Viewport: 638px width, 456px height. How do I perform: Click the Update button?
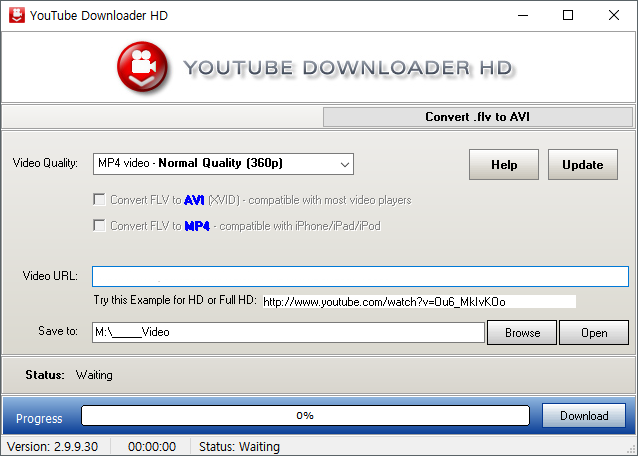pyautogui.click(x=583, y=165)
